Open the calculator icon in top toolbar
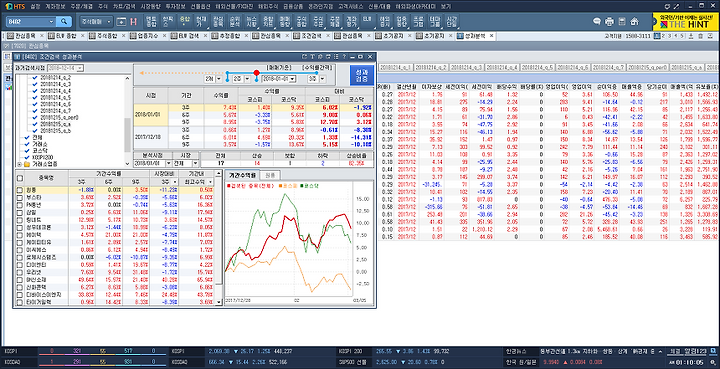720x369 pixels. click(622, 22)
